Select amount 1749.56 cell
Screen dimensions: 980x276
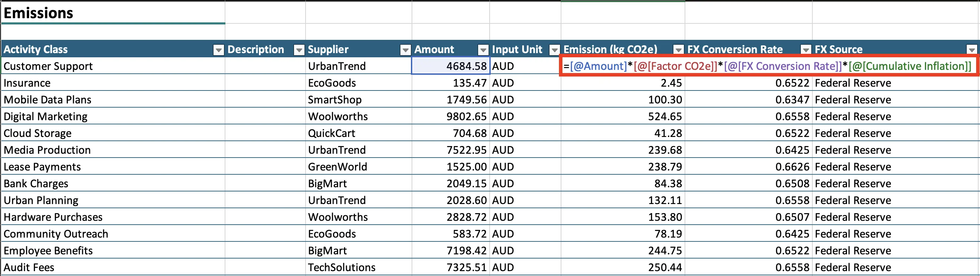point(451,100)
